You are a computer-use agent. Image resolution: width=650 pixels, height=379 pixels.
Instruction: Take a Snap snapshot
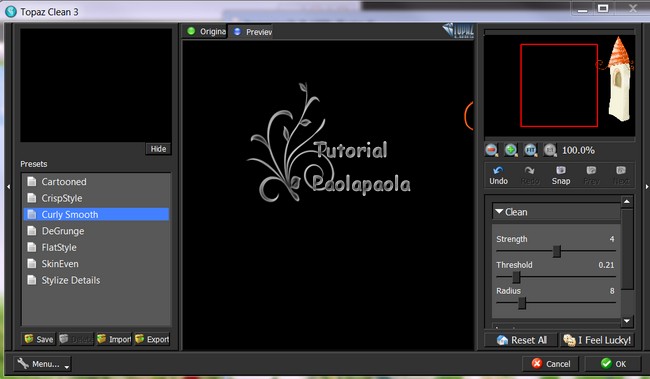point(561,175)
